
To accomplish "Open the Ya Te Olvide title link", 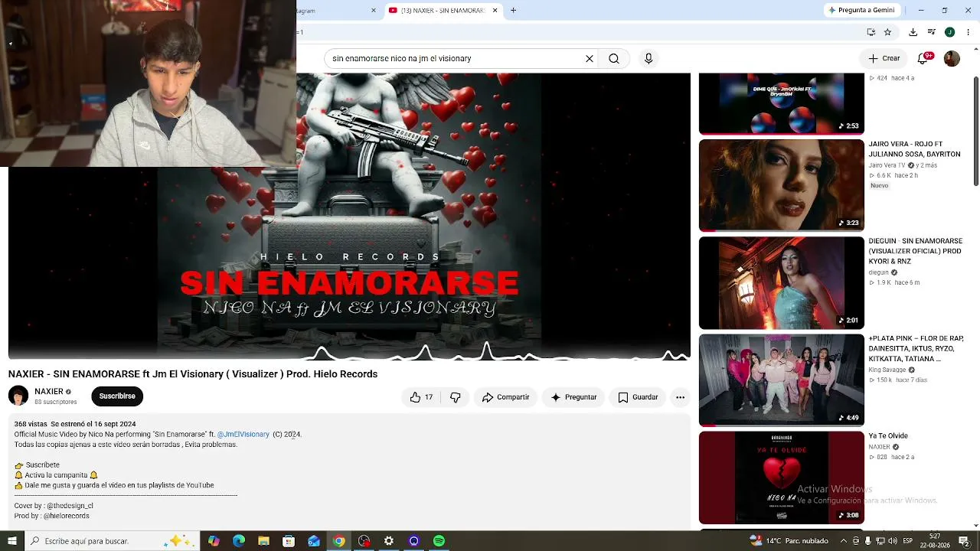I will click(x=888, y=436).
